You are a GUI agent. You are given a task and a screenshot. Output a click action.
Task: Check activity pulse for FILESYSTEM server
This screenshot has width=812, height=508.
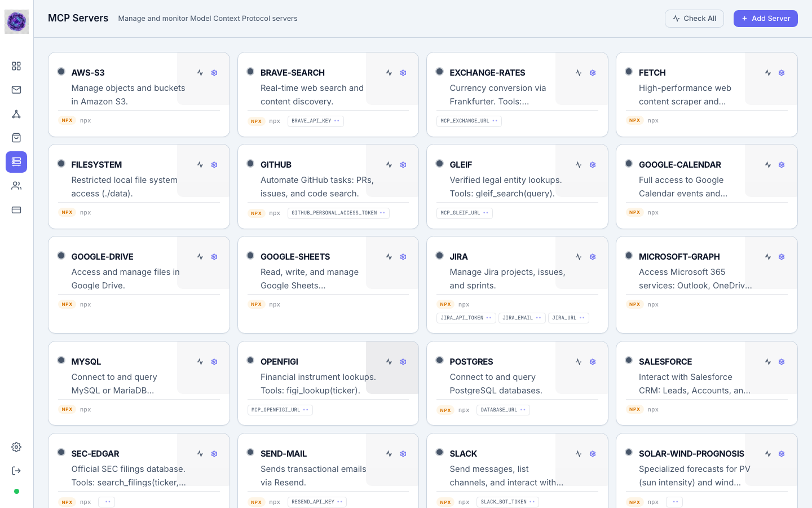pos(200,165)
